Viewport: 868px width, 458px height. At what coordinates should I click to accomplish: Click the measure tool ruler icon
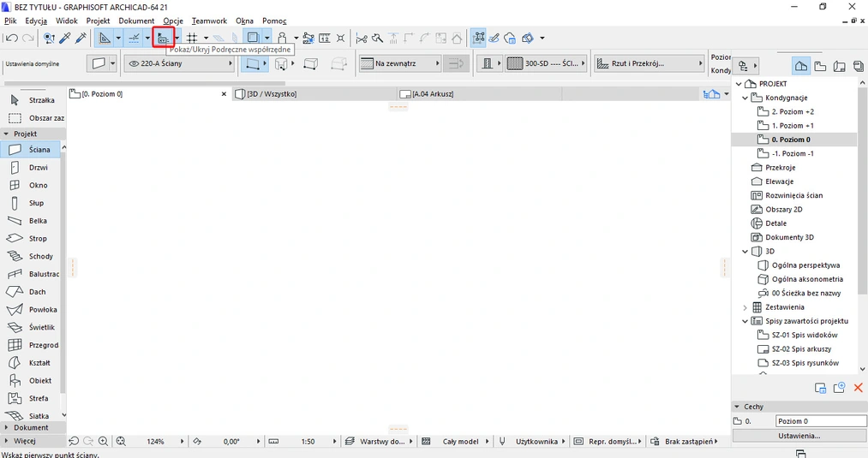coord(325,39)
